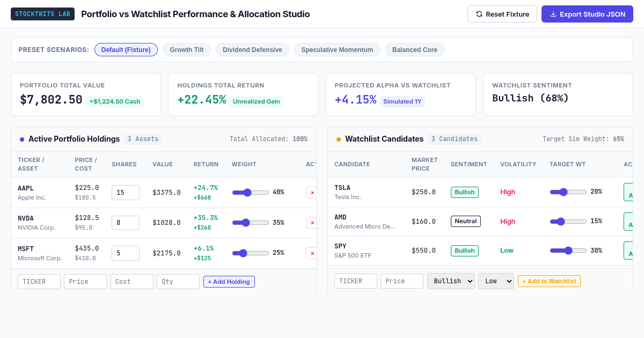Viewport: 644px width, 338px height.
Task: Select the Default (Fixture) preset
Action: (x=126, y=50)
